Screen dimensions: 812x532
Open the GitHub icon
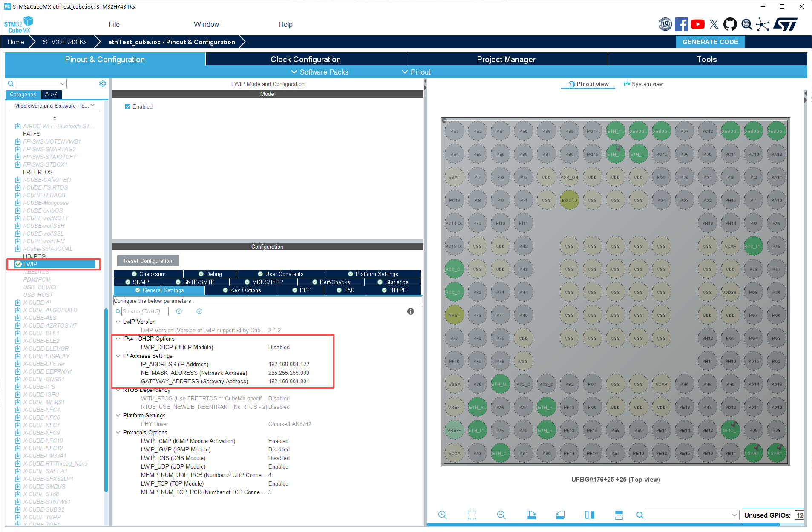(730, 24)
